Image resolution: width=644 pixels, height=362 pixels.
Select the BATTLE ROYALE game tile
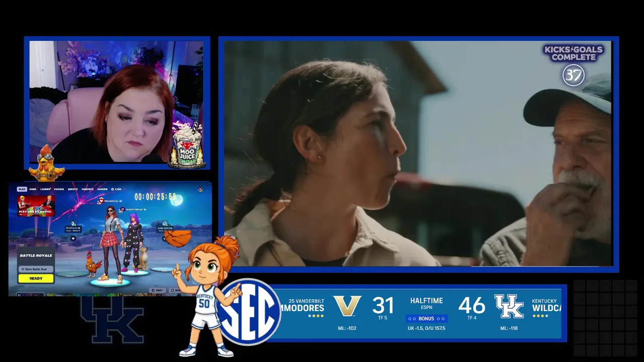pos(36,255)
